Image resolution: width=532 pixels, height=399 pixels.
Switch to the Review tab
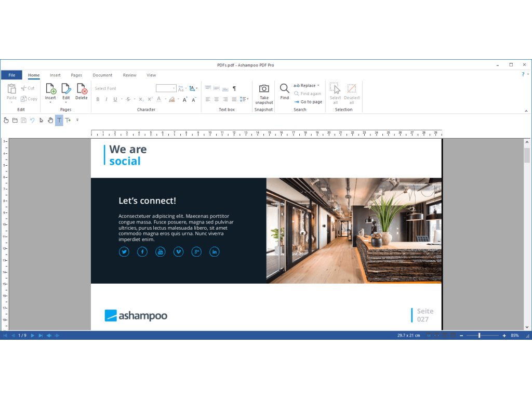point(129,75)
